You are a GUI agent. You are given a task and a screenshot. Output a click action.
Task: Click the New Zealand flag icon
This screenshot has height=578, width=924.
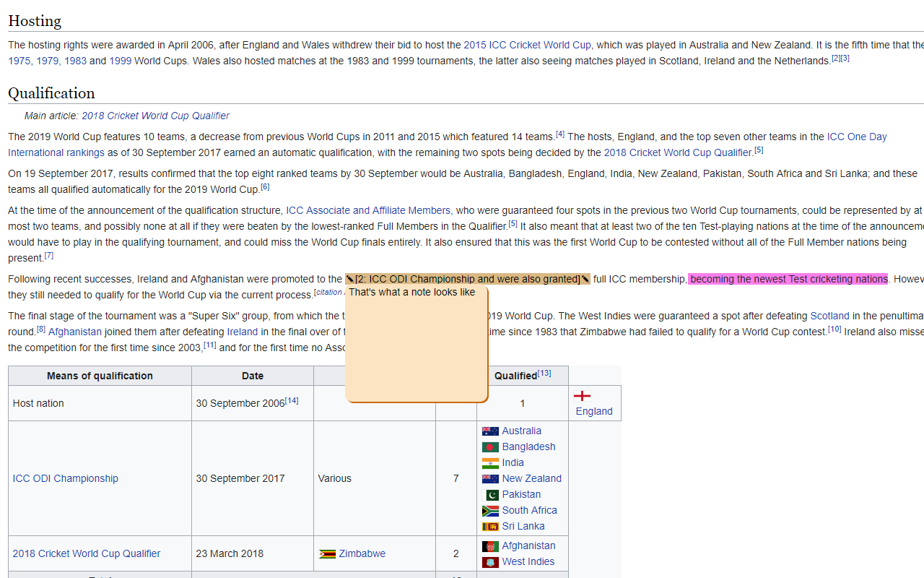pyautogui.click(x=490, y=479)
